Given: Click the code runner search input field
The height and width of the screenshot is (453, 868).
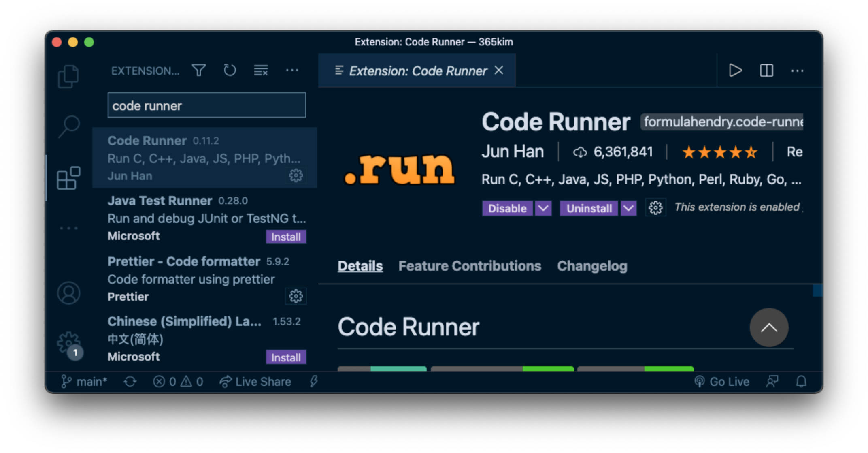Looking at the screenshot, I should click(x=206, y=105).
